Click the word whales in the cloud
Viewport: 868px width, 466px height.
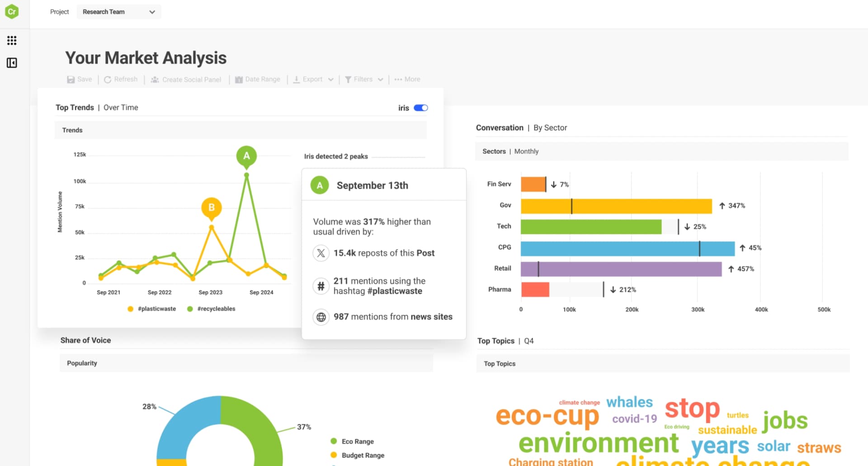[x=629, y=402]
